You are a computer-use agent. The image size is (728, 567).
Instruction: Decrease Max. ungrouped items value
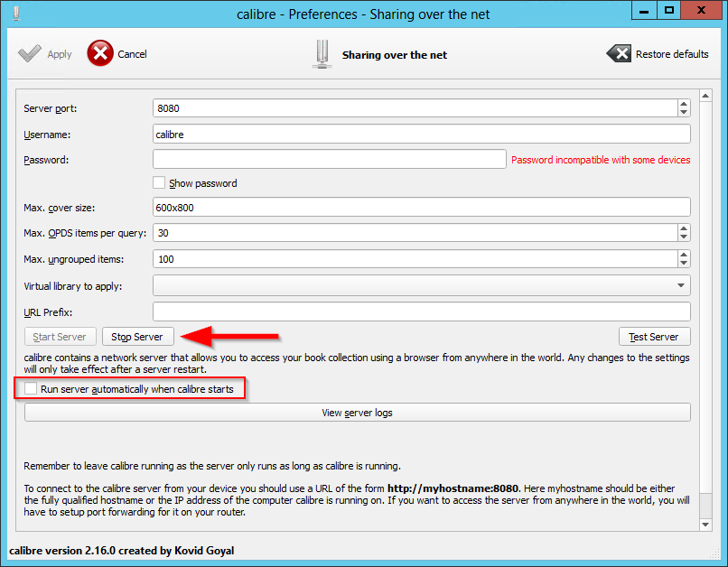(684, 263)
